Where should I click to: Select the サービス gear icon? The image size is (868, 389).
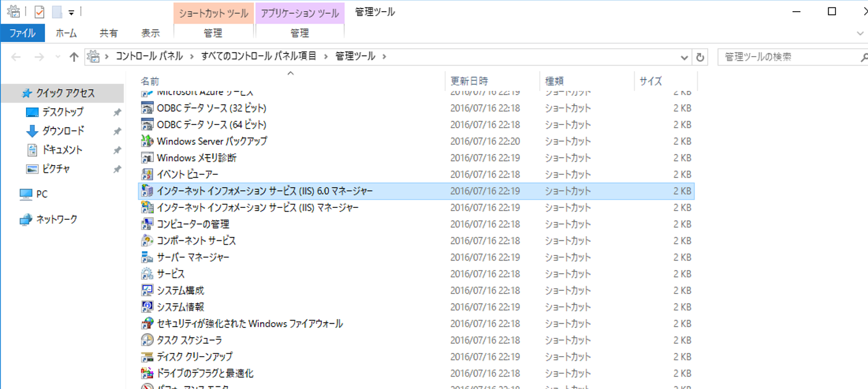[x=147, y=273]
